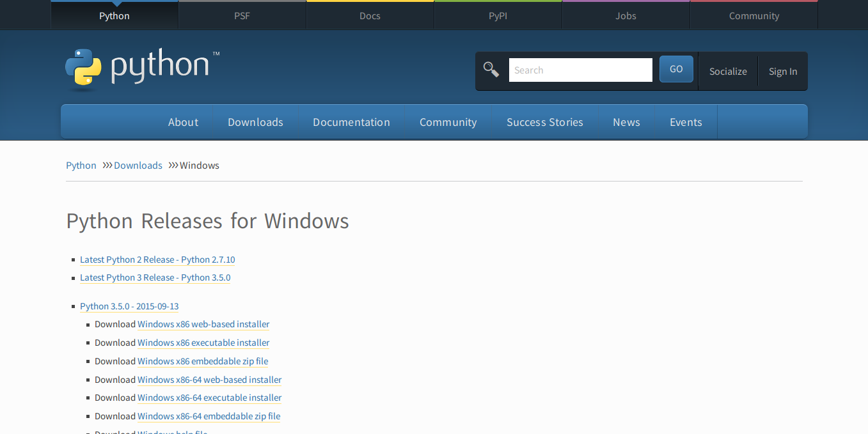Click the Python breadcrumb link
Screen dimensions: 868x434
tap(81, 166)
